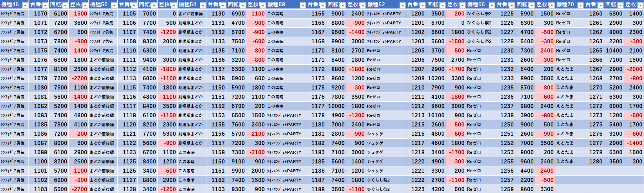Select the 9400 spins cell in row 1111
The height and width of the screenshot is (193, 644).
pos(148,60)
